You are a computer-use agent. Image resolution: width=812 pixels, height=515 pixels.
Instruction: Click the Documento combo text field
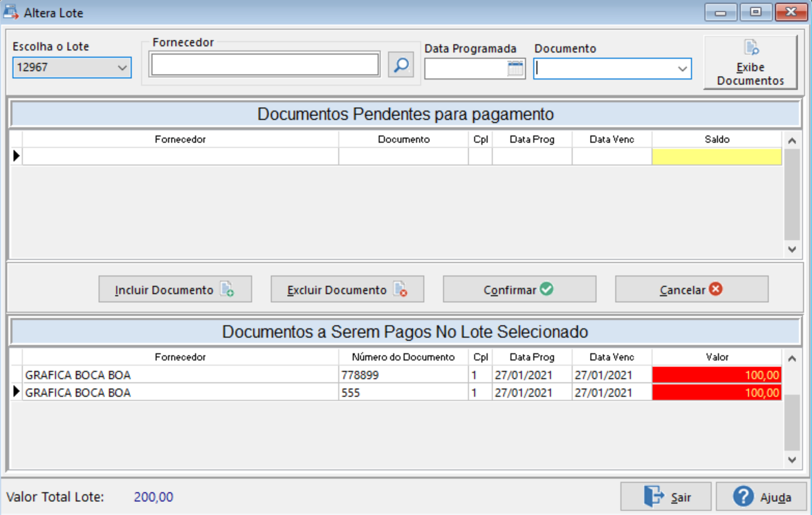[605, 69]
